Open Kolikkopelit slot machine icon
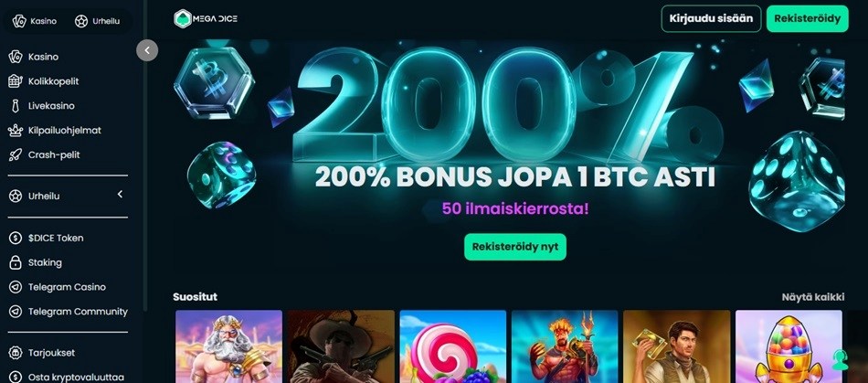 coord(15,81)
